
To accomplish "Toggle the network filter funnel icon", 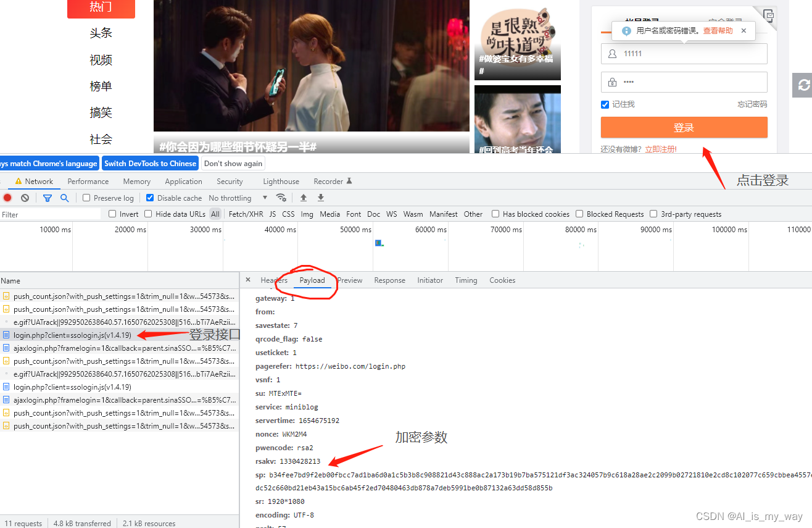I will point(47,198).
